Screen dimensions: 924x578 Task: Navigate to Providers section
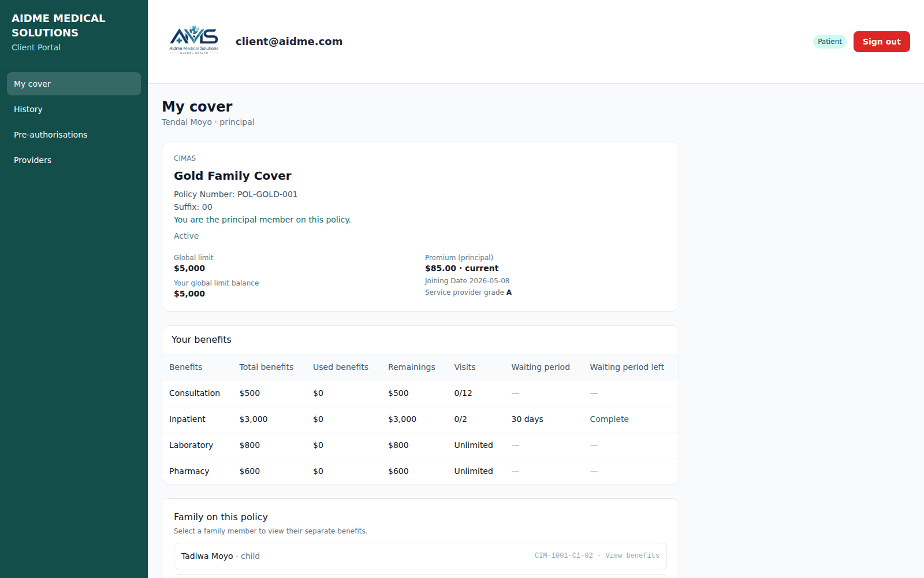[74, 160]
